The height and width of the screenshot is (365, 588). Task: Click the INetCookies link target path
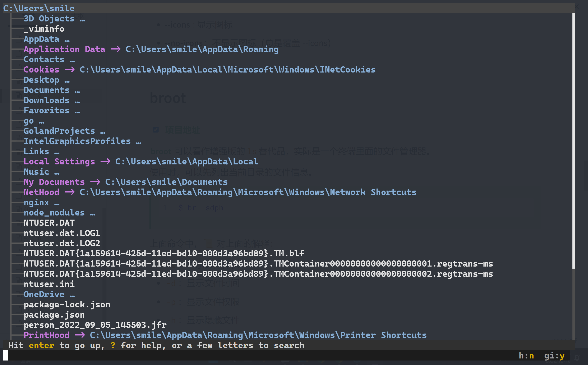click(227, 70)
